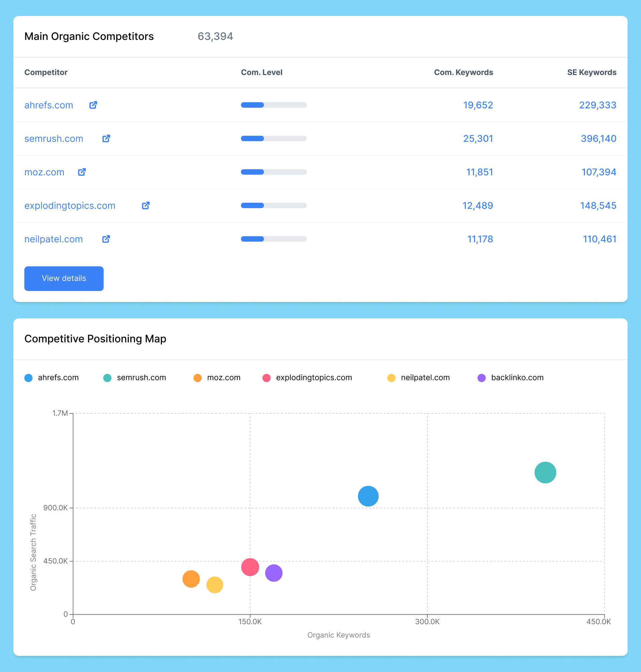Open SE keywords value 148,545
Screen dimensions: 641x672
pyautogui.click(x=598, y=206)
